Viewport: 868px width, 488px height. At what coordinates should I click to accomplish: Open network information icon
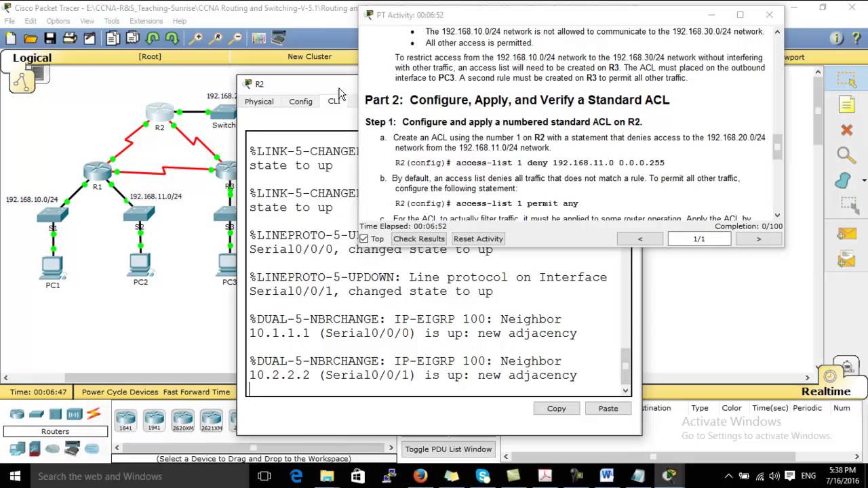[837, 39]
